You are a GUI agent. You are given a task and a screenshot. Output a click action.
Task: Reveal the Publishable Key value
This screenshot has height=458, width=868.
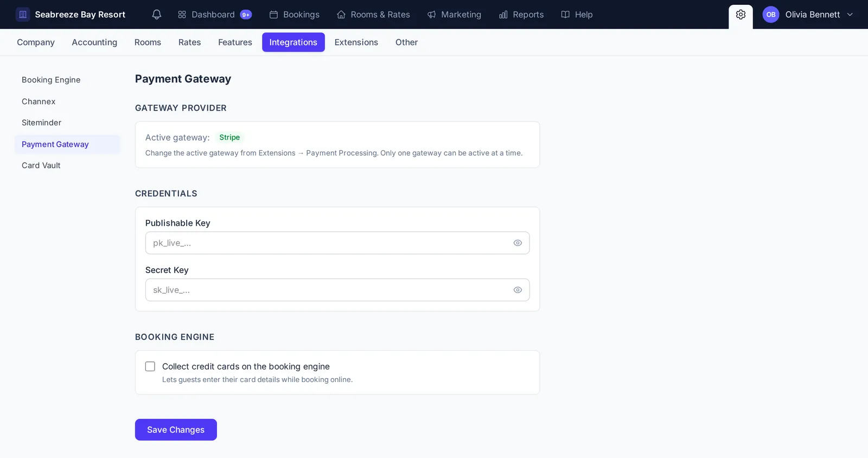coord(518,243)
